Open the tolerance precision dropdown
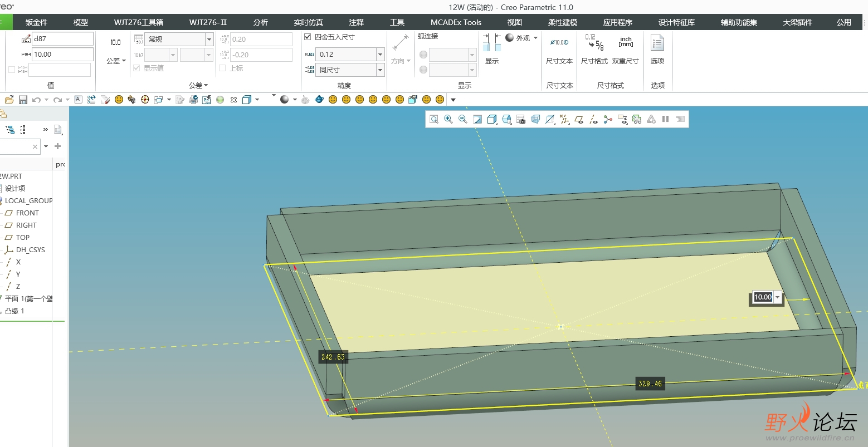Image resolution: width=868 pixels, height=447 pixels. click(381, 70)
